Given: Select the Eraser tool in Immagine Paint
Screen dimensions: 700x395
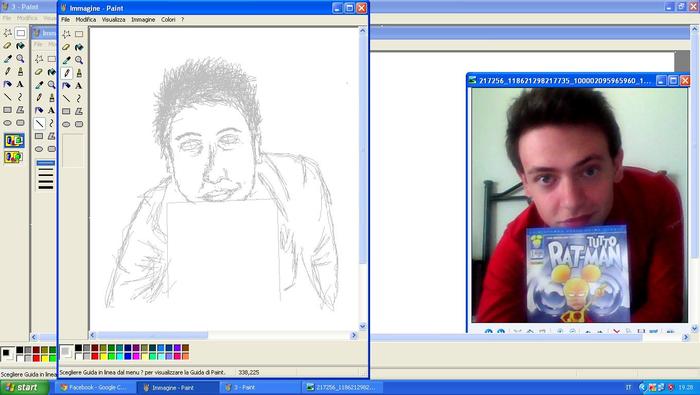Looking at the screenshot, I should pyautogui.click(x=67, y=47).
